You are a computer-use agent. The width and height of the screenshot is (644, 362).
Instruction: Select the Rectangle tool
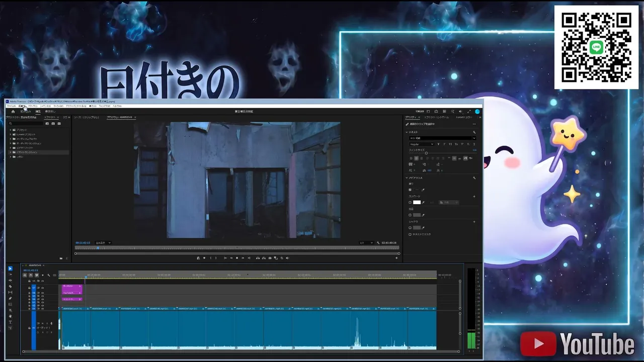(10, 304)
